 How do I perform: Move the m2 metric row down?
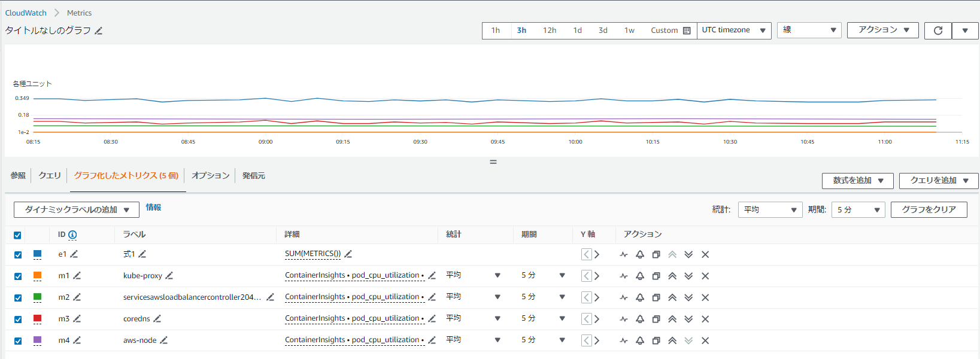(x=688, y=297)
